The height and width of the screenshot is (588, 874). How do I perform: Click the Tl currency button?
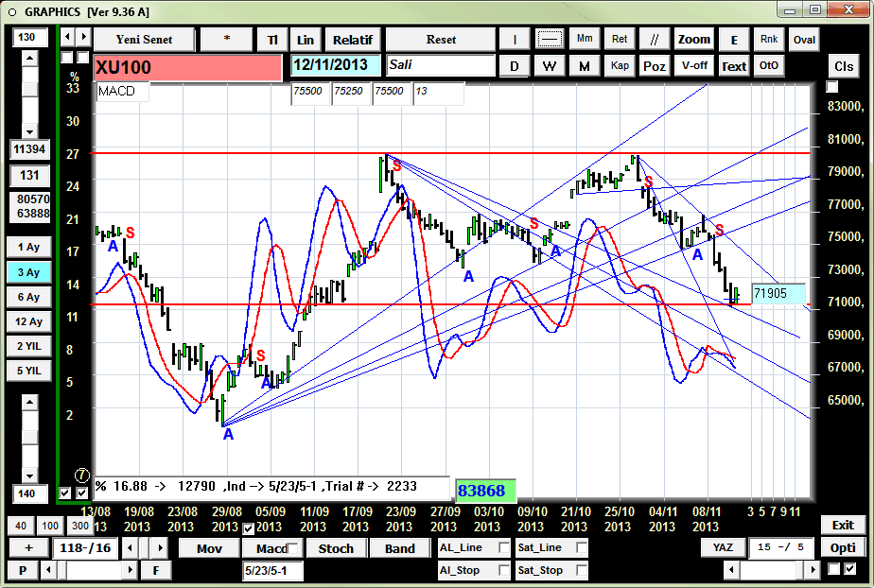272,40
